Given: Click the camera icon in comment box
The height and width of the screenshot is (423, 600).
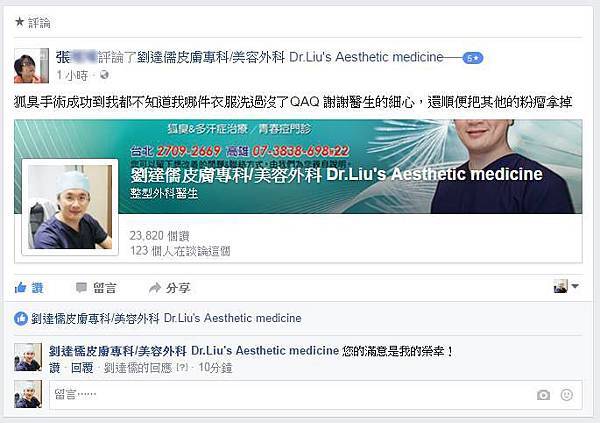Looking at the screenshot, I should [x=543, y=395].
